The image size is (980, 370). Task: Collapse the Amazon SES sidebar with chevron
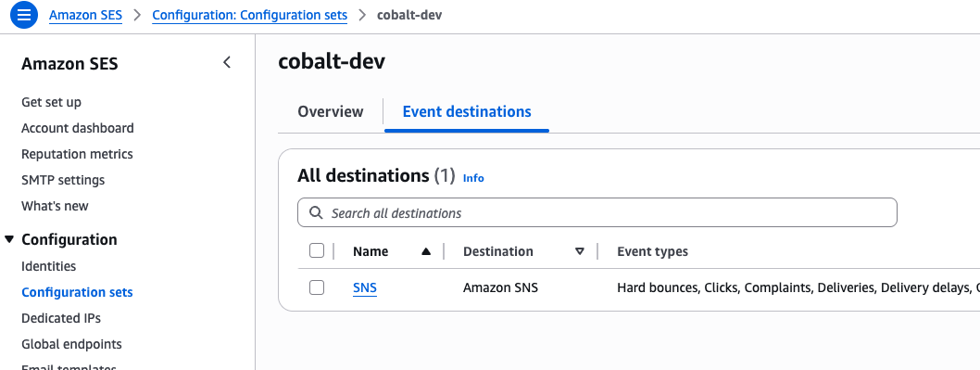point(227,62)
